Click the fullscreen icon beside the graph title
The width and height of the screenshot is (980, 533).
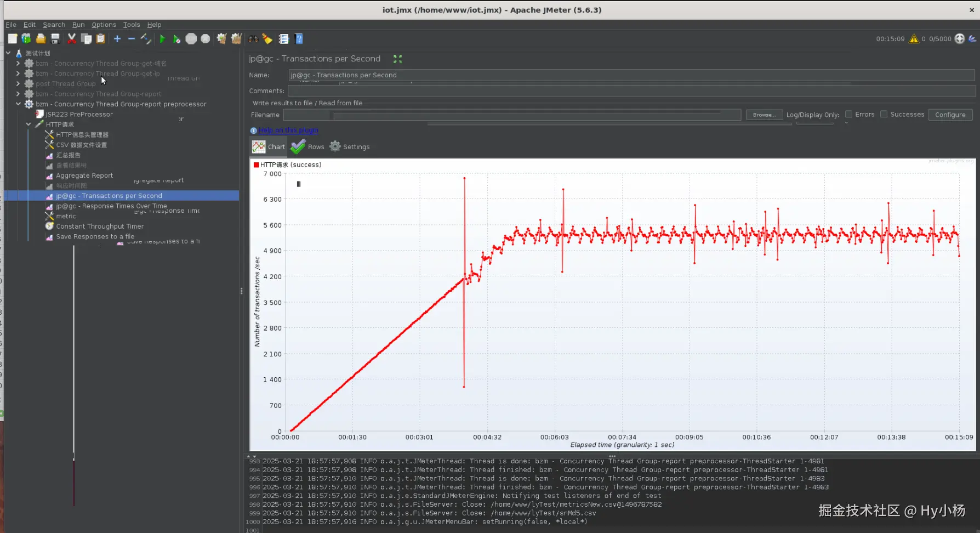[x=397, y=59]
